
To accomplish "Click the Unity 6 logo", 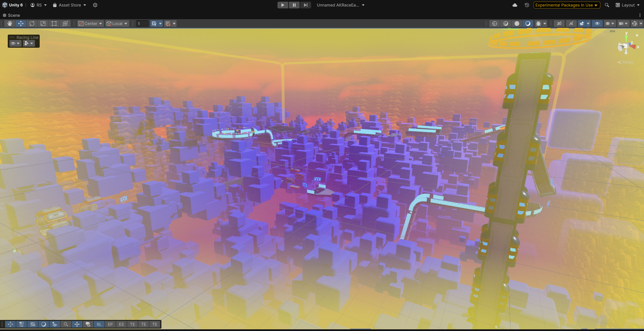I will (5, 5).
